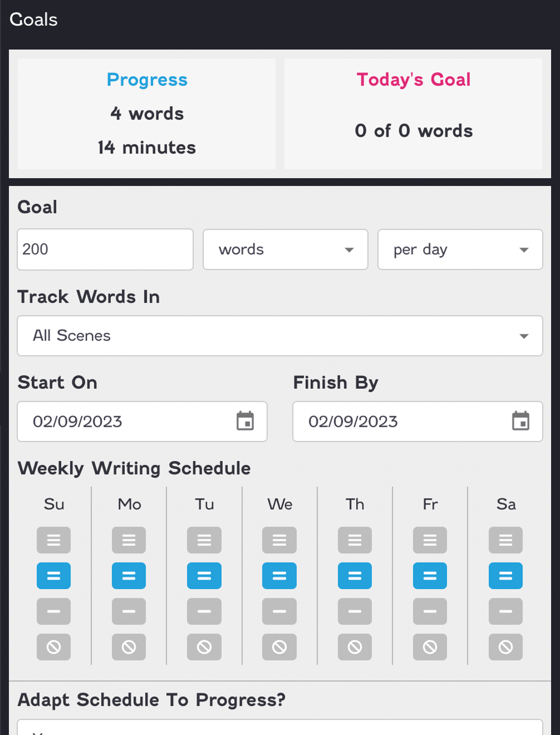Image resolution: width=560 pixels, height=735 pixels.
Task: Select the Progress summary panel
Action: coord(147,114)
